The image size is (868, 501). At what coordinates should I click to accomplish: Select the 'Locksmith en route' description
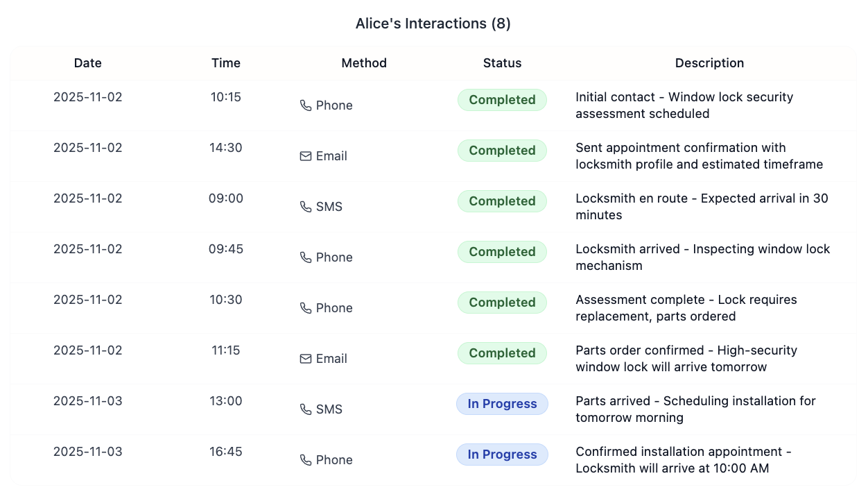702,207
